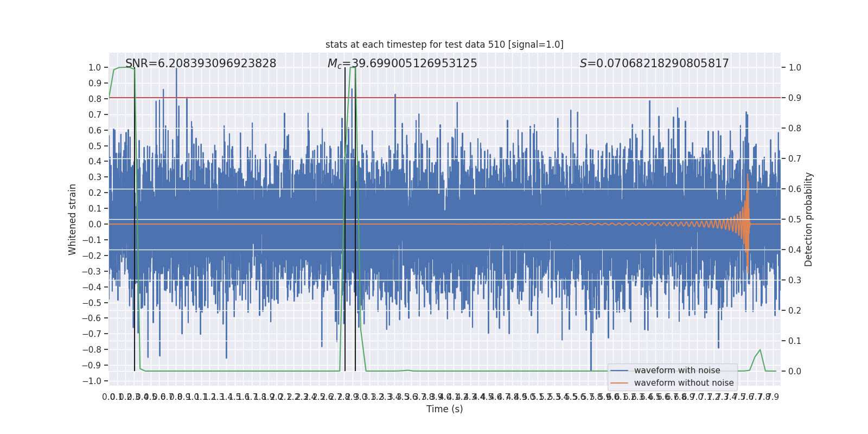This screenshot has height=434, width=868.
Task: Click the orange line sample in the legend
Action: tap(620, 383)
